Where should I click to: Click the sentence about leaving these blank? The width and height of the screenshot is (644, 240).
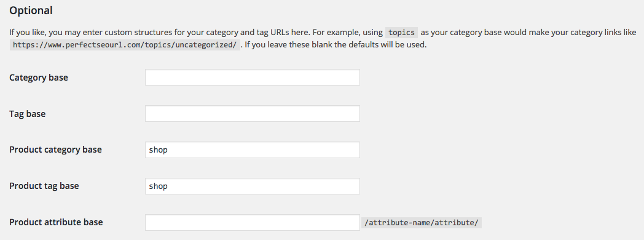pos(336,44)
